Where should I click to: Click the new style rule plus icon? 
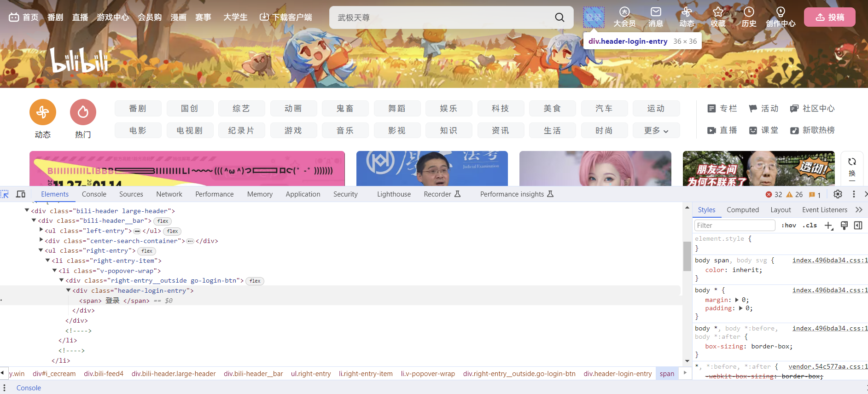829,226
